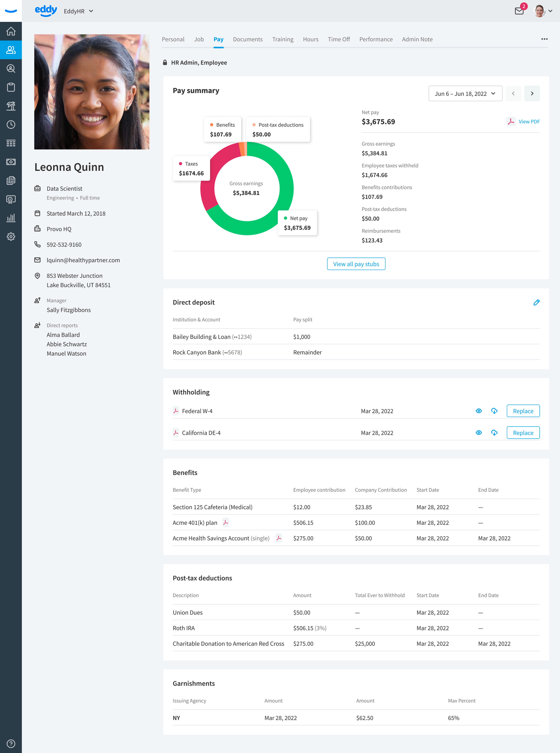Download the California DE-4 document
The width and height of the screenshot is (560, 753).
tap(494, 432)
